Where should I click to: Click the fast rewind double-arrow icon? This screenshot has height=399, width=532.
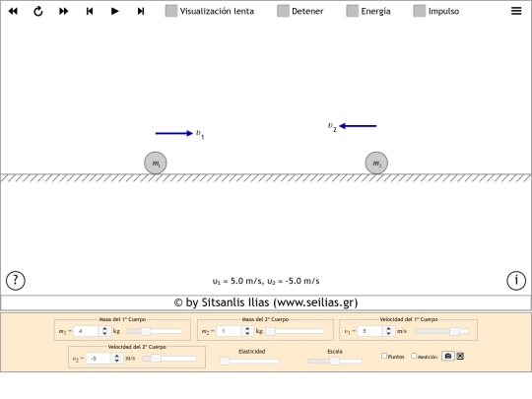13,11
